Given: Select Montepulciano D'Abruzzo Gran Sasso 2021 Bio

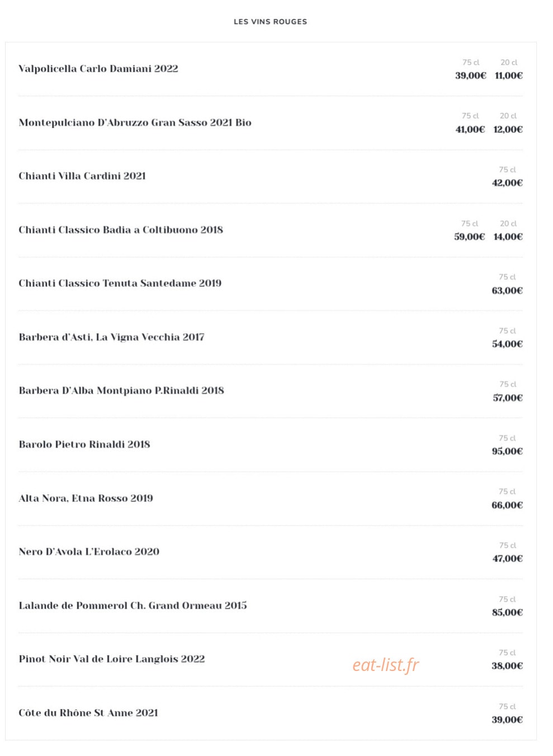Looking at the screenshot, I should coord(135,122).
